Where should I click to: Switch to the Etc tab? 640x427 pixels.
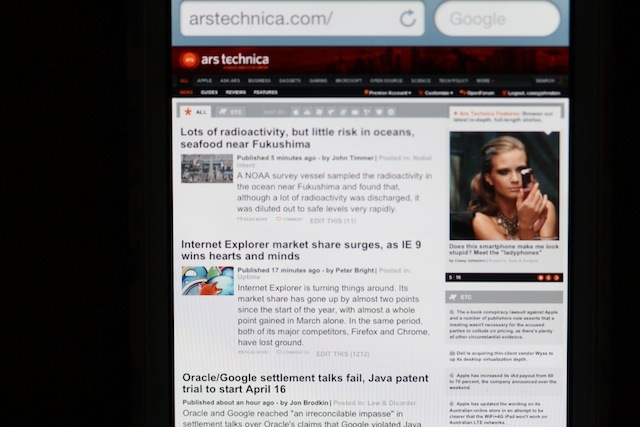[x=231, y=112]
